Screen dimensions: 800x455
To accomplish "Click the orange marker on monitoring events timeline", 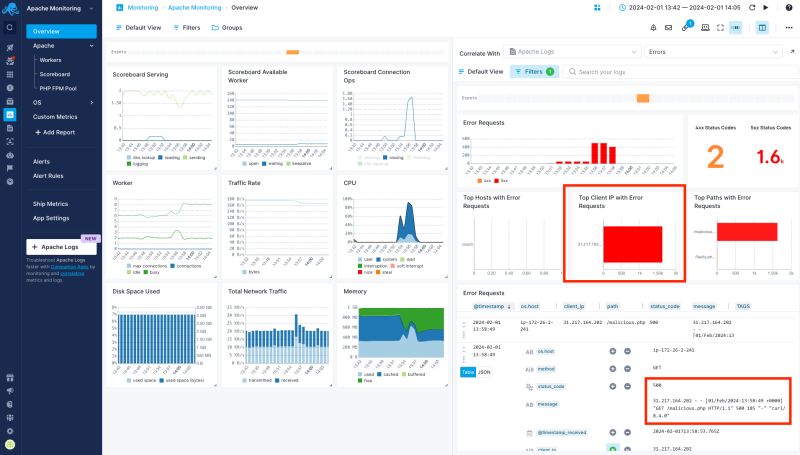I will tap(292, 52).
